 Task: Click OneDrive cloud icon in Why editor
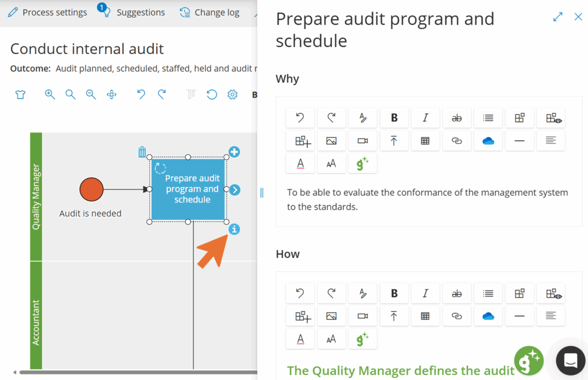pyautogui.click(x=488, y=141)
